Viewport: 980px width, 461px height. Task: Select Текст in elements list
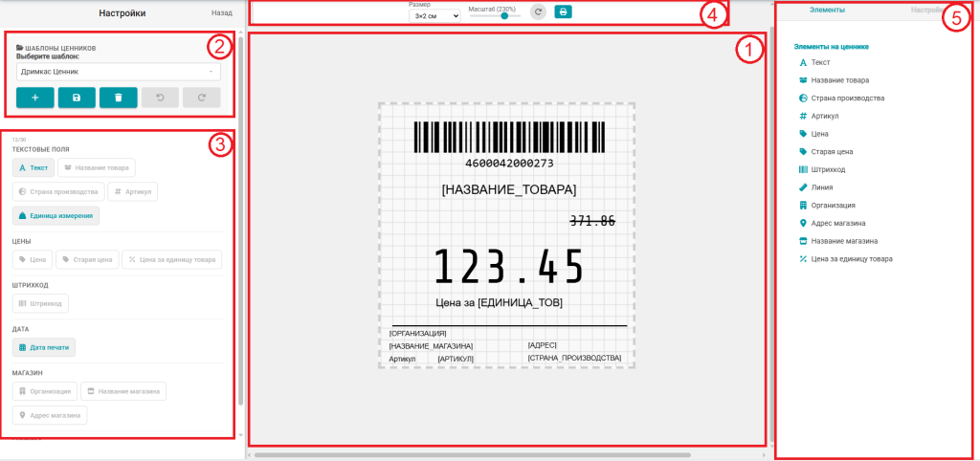coord(815,62)
